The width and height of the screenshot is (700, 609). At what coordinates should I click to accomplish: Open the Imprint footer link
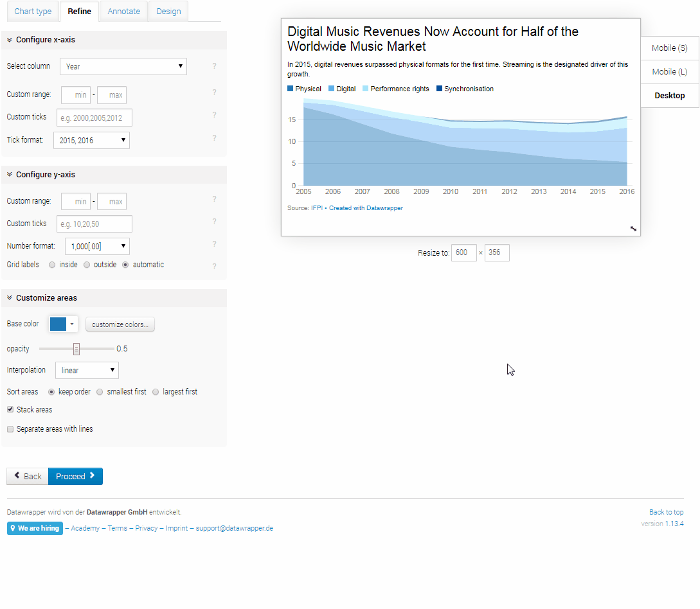pos(177,528)
